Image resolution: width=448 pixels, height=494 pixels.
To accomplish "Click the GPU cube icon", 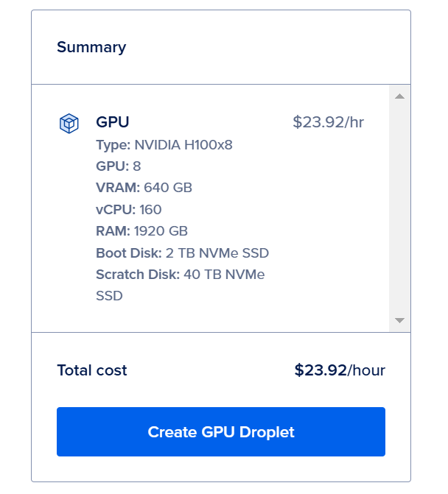I will pyautogui.click(x=69, y=123).
